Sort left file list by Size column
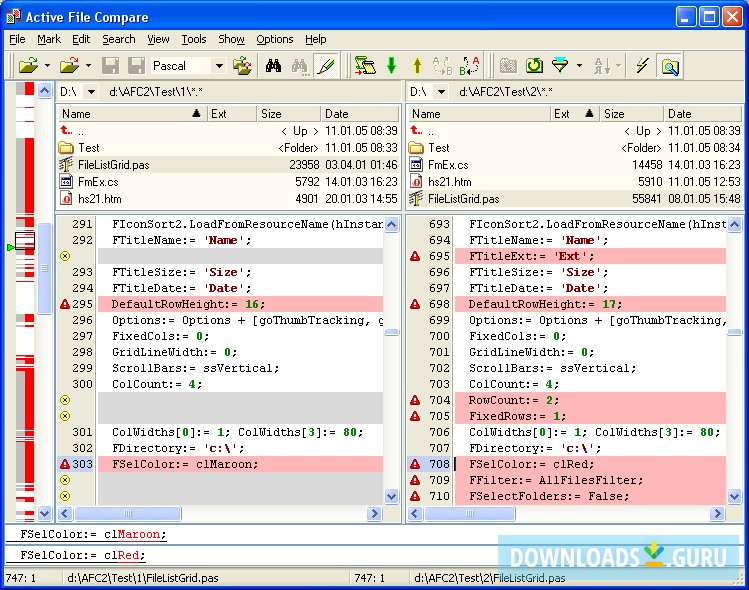The image size is (749, 590). [x=288, y=114]
